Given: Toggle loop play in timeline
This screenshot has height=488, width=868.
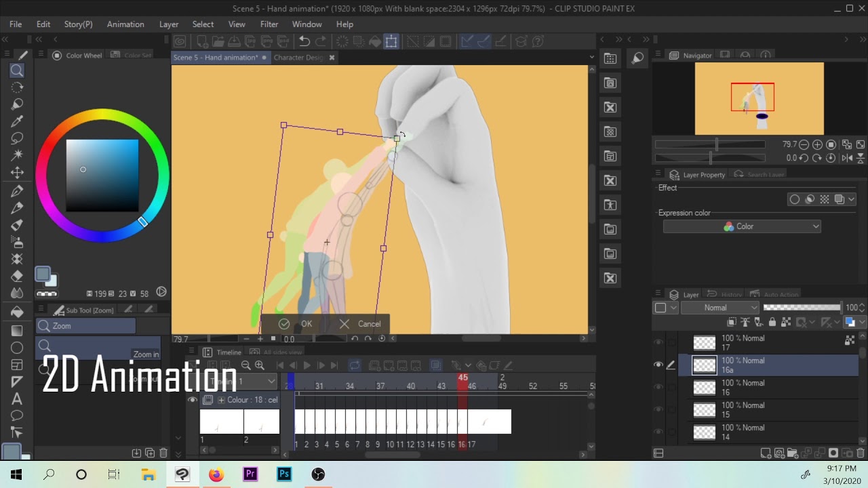Looking at the screenshot, I should pyautogui.click(x=355, y=365).
